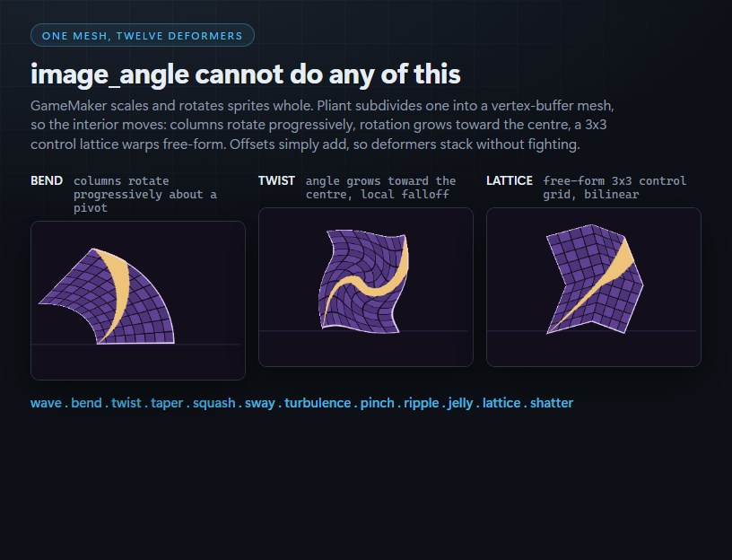Select 'wave' in the deformer list
This screenshot has width=732, height=560.
click(x=46, y=403)
